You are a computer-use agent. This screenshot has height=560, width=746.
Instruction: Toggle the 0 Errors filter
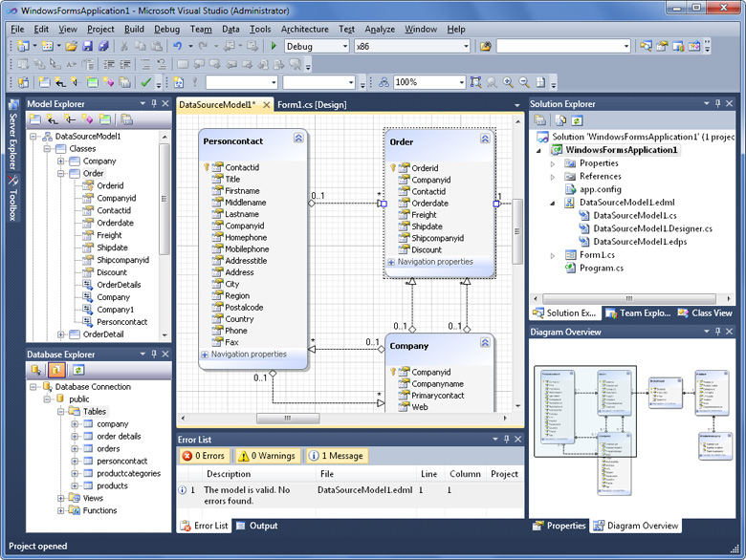tap(205, 456)
